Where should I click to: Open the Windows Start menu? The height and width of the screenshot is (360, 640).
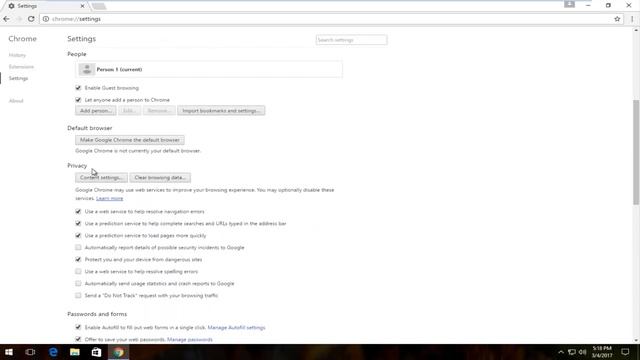(9, 352)
